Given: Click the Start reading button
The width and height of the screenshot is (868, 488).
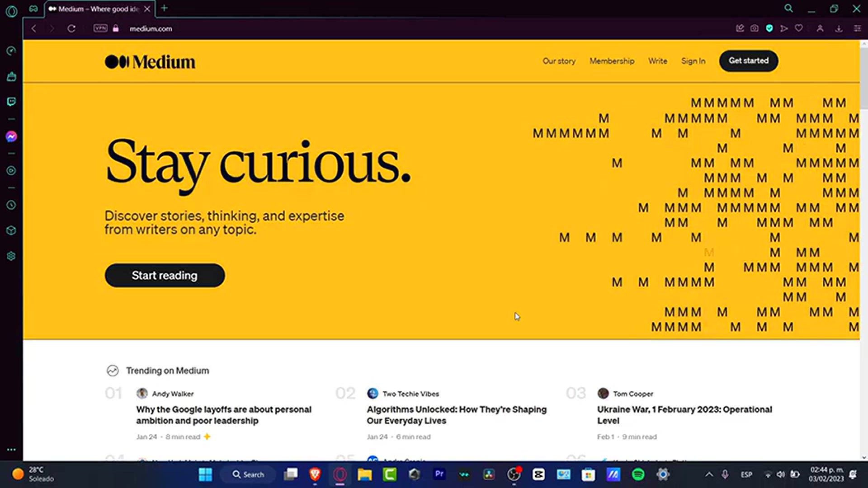Looking at the screenshot, I should click(x=165, y=275).
